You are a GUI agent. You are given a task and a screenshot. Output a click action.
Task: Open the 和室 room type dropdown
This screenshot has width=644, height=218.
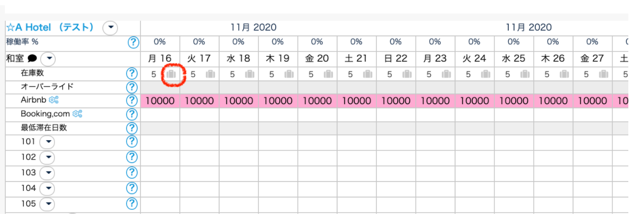[x=47, y=58]
